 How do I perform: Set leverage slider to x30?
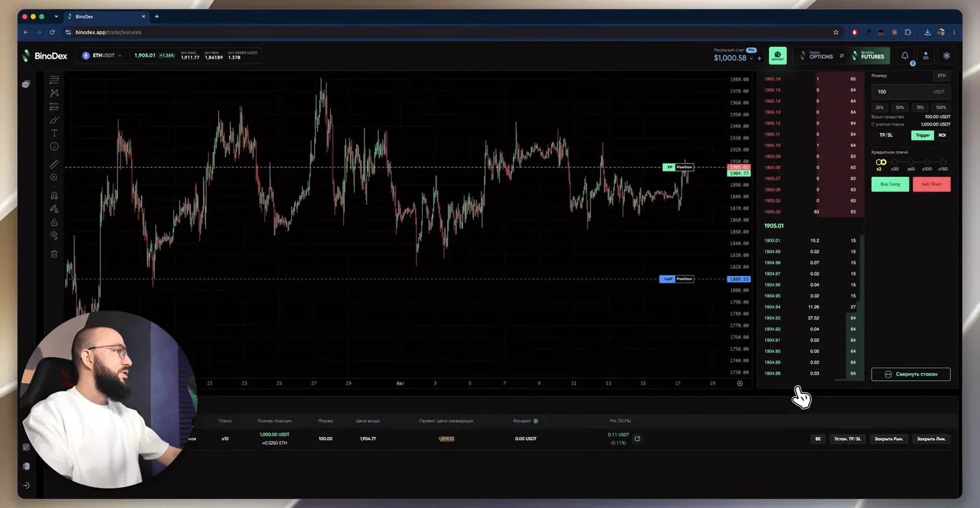pos(895,162)
